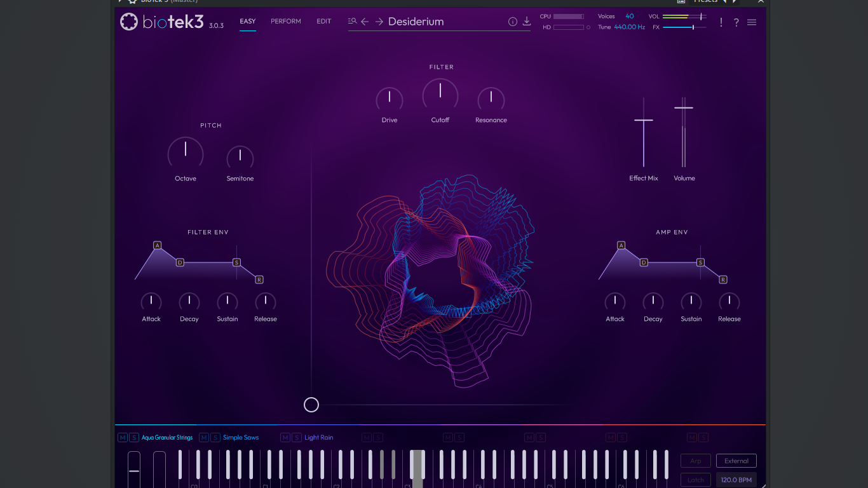Mute the Aqua Granular Strings layer
The height and width of the screenshot is (488, 868).
coord(123,438)
